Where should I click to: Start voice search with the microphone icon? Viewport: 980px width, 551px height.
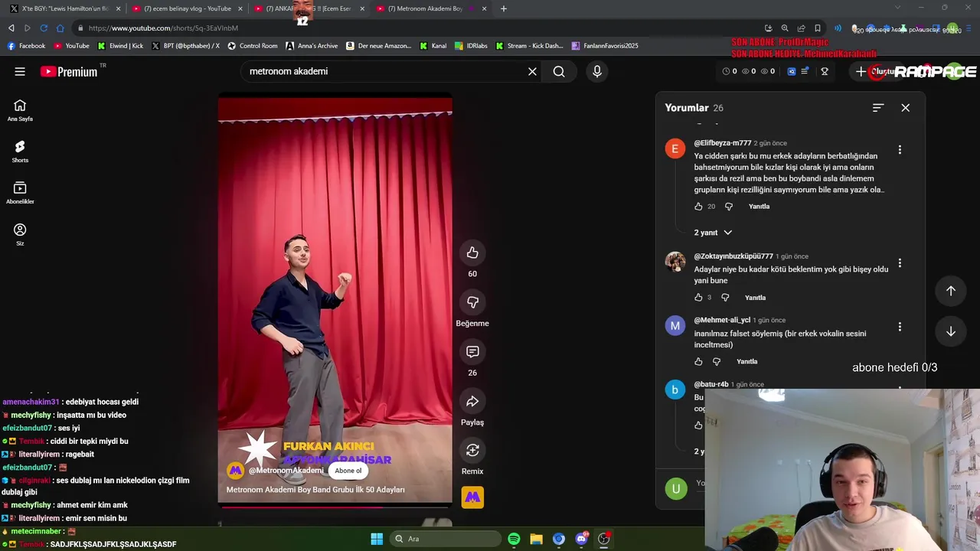point(597,71)
